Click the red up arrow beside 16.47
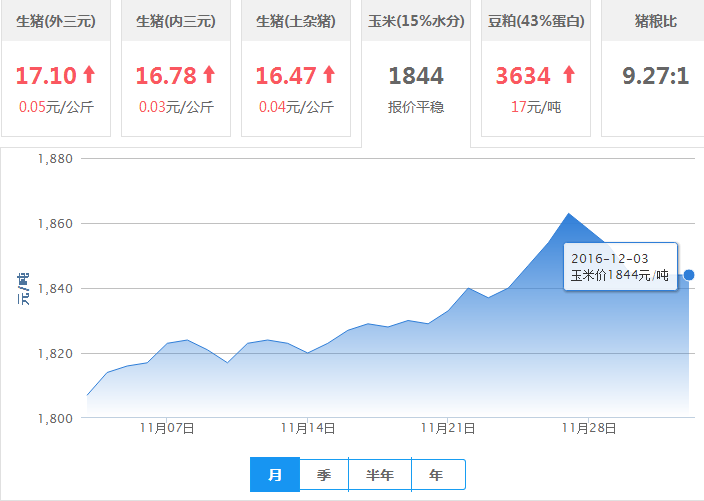Image resolution: width=704 pixels, height=501 pixels. click(329, 75)
